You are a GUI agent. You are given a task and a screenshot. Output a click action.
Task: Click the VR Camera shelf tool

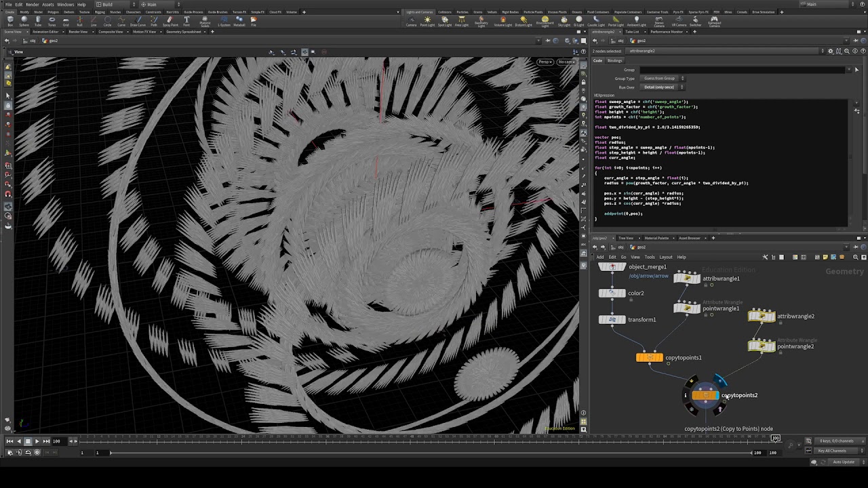point(679,21)
